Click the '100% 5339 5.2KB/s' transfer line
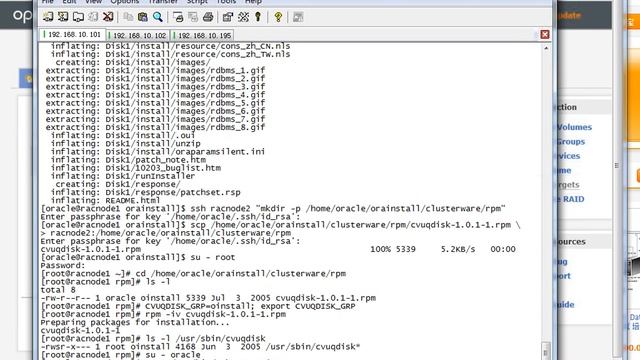The height and width of the screenshot is (360, 640). (x=278, y=249)
